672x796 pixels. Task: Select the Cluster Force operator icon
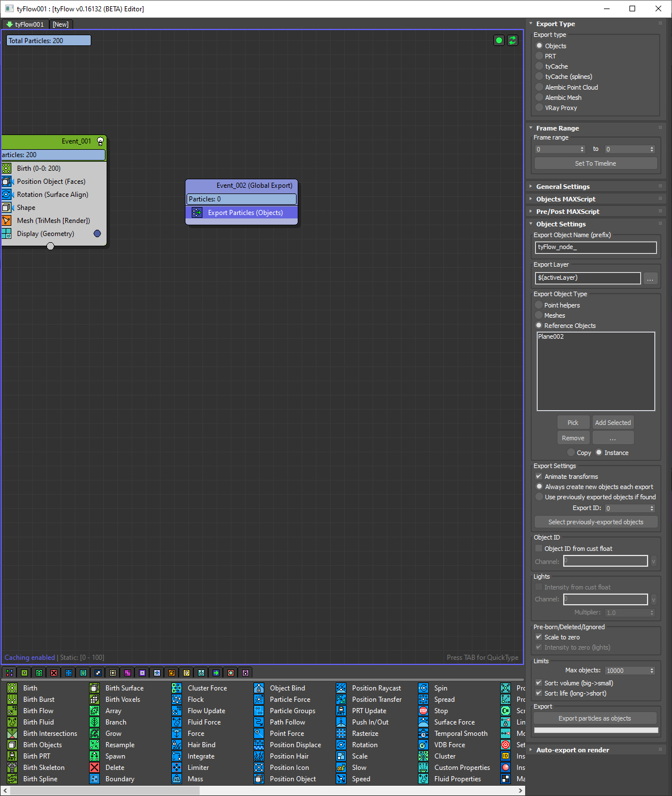[x=176, y=688]
